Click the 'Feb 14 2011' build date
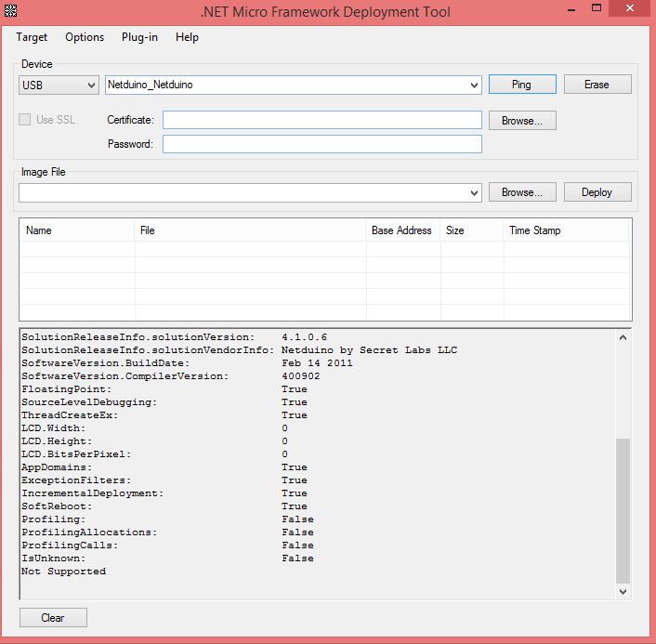Image resolution: width=656 pixels, height=644 pixels. click(317, 362)
